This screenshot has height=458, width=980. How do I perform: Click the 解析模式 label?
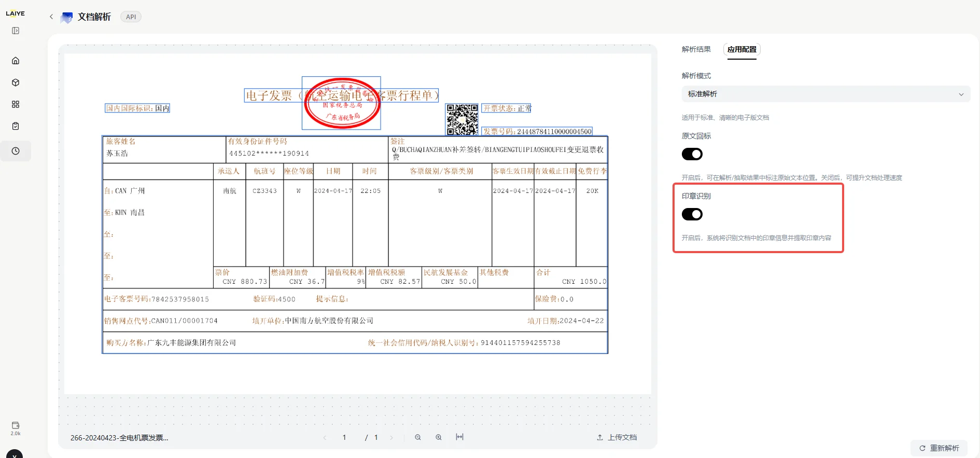[696, 76]
